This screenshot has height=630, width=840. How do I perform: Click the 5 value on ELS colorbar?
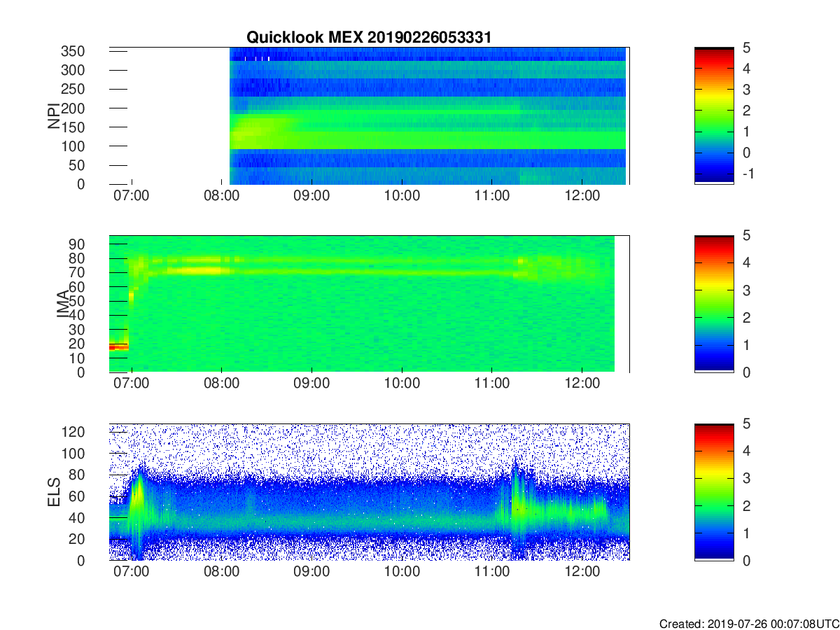746,424
